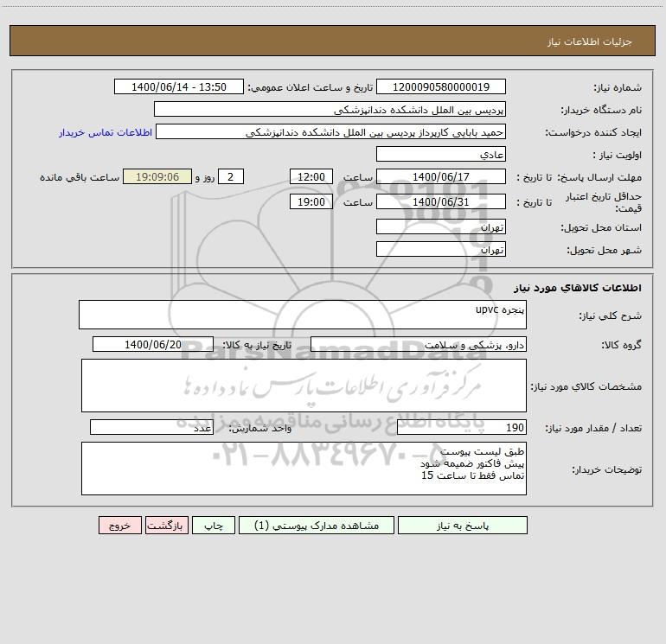Click the ایجاد کننده درخواست field
This screenshot has height=644, width=666.
tap(330, 132)
